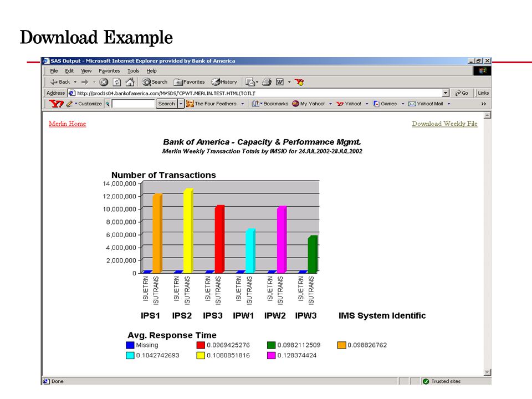Click the Yahoo Messenger smiley icon
This screenshot has width=532, height=399.
tap(299, 82)
